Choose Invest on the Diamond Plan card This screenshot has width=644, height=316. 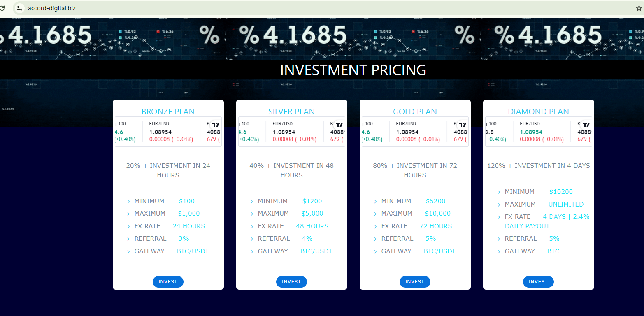tap(538, 282)
